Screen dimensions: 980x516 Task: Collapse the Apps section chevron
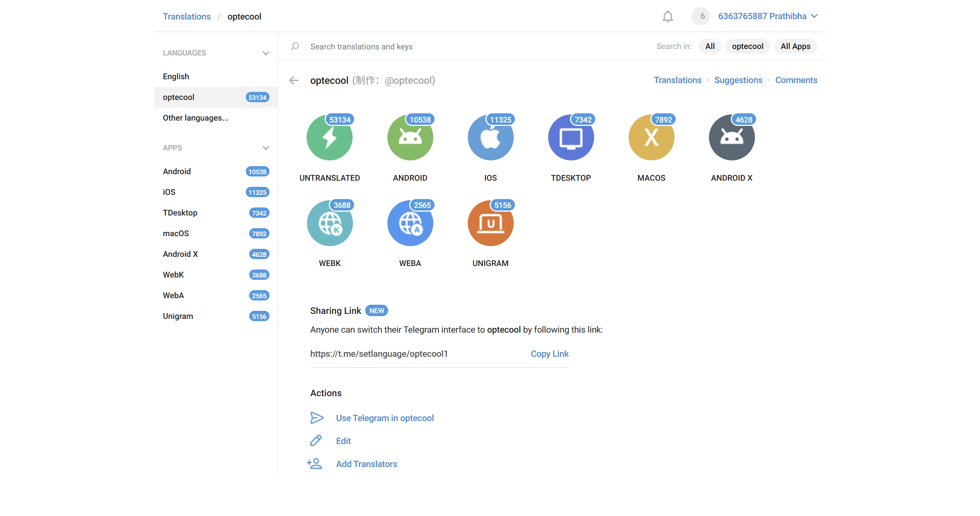[x=266, y=148]
